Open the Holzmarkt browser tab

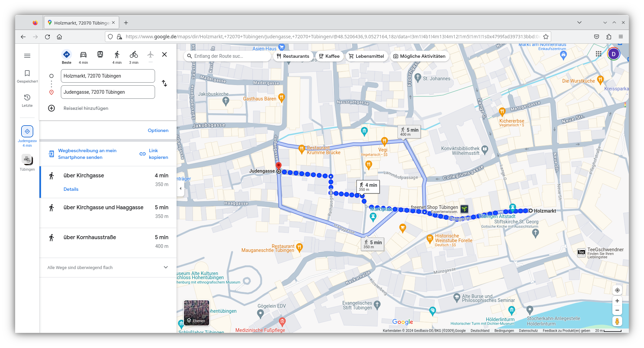81,23
